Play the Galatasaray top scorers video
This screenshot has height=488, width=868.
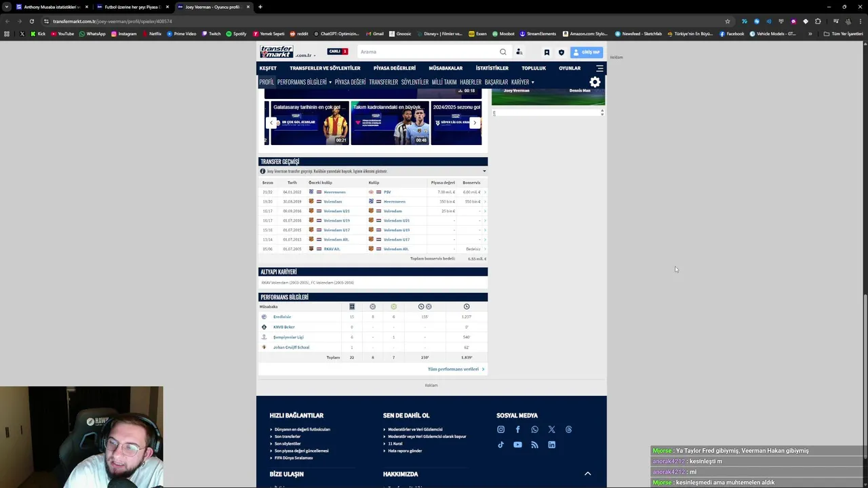point(310,123)
